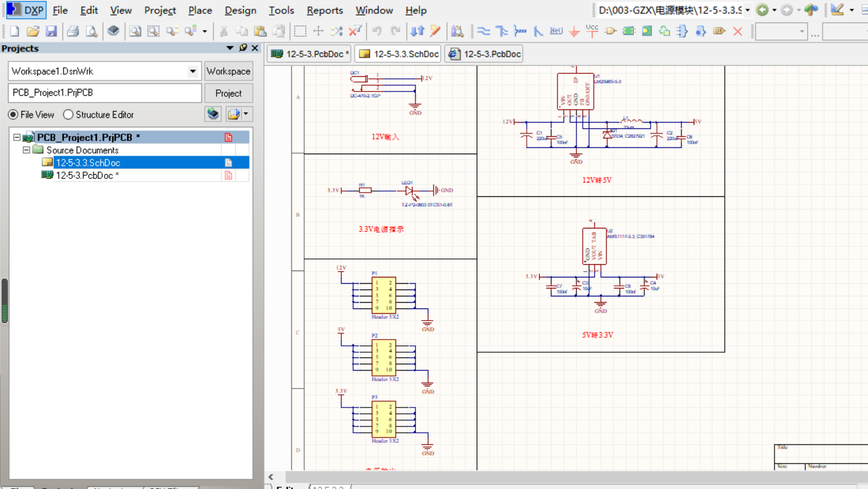Place a wire

coord(483,31)
